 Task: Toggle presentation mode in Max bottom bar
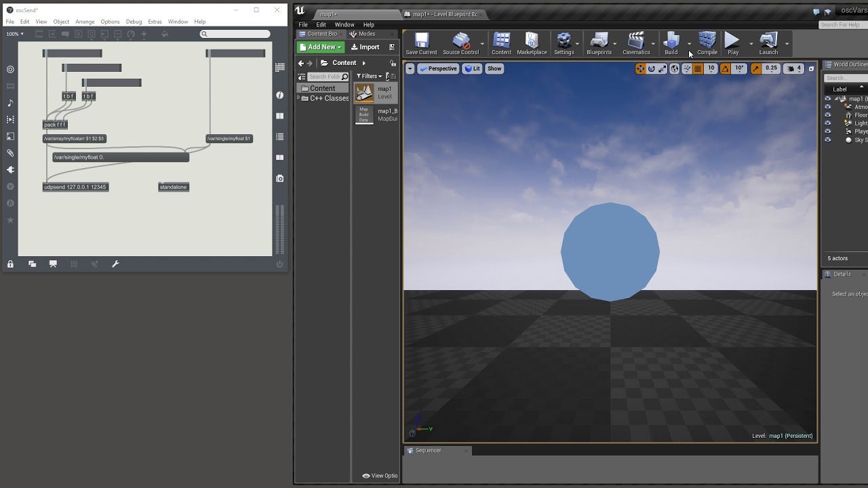53,264
